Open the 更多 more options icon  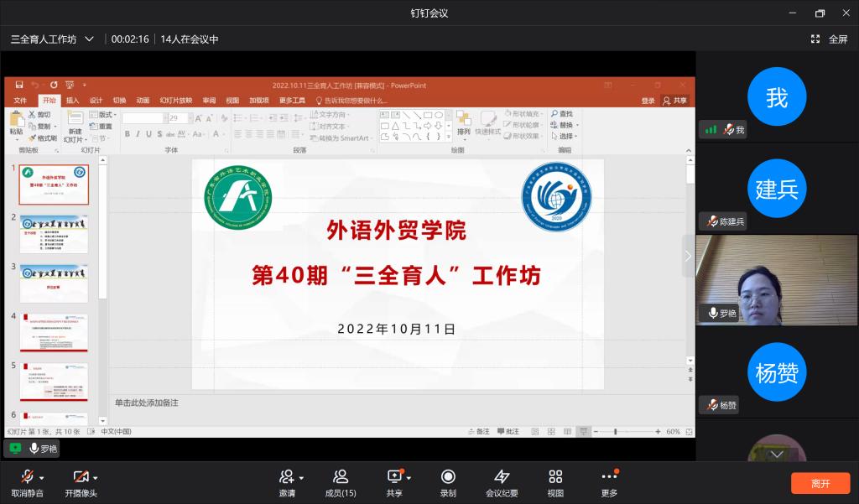click(x=609, y=476)
